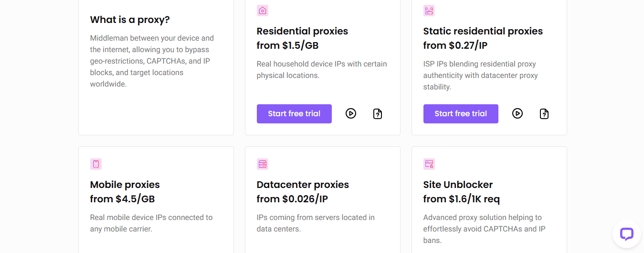
Task: Click the Static residential proxies router icon
Action: [x=429, y=11]
